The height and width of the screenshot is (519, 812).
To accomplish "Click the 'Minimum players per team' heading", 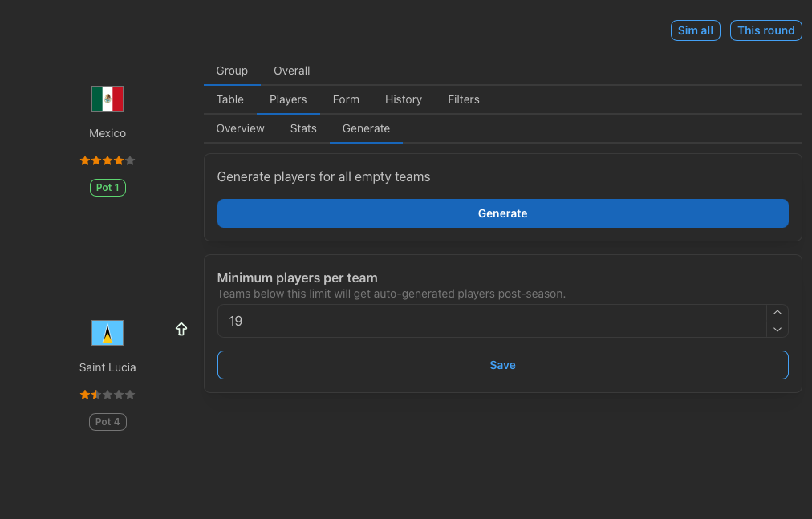I will 297,278.
